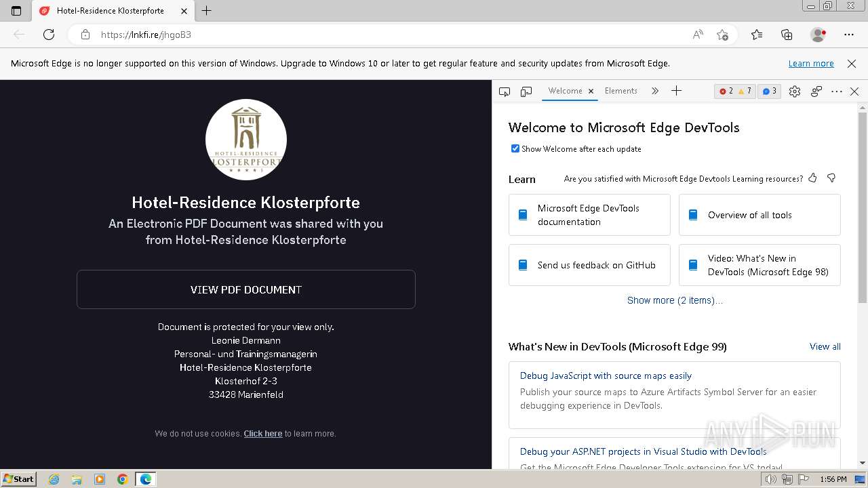Uncheck Show Welcome after each update
This screenshot has height=488, width=868.
[515, 148]
